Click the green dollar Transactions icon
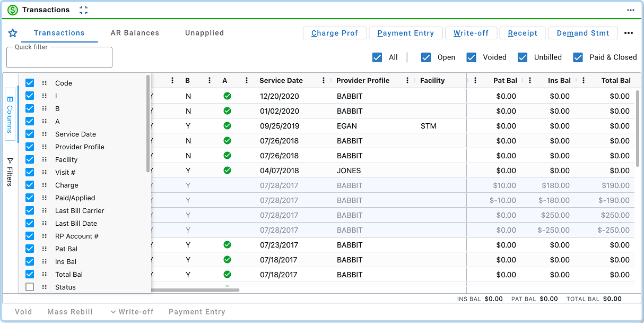Image resolution: width=644 pixels, height=323 pixels. tap(13, 10)
